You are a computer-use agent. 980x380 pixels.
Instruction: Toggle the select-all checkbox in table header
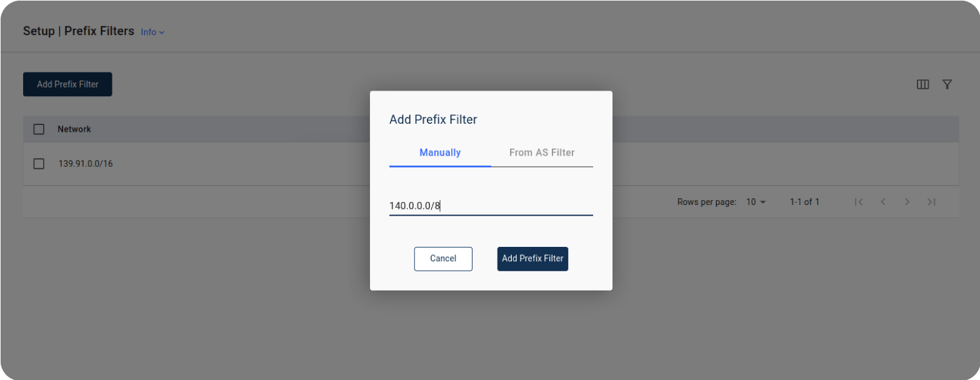[x=39, y=129]
